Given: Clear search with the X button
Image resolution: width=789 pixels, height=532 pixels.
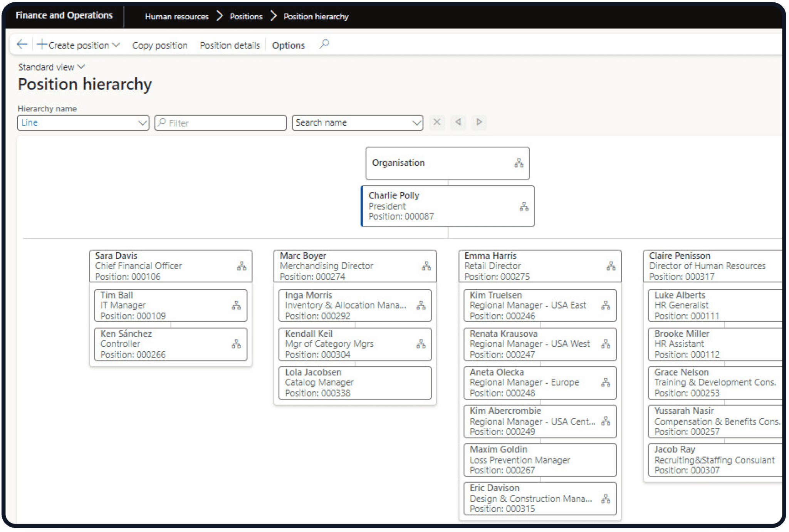Looking at the screenshot, I should [x=437, y=122].
